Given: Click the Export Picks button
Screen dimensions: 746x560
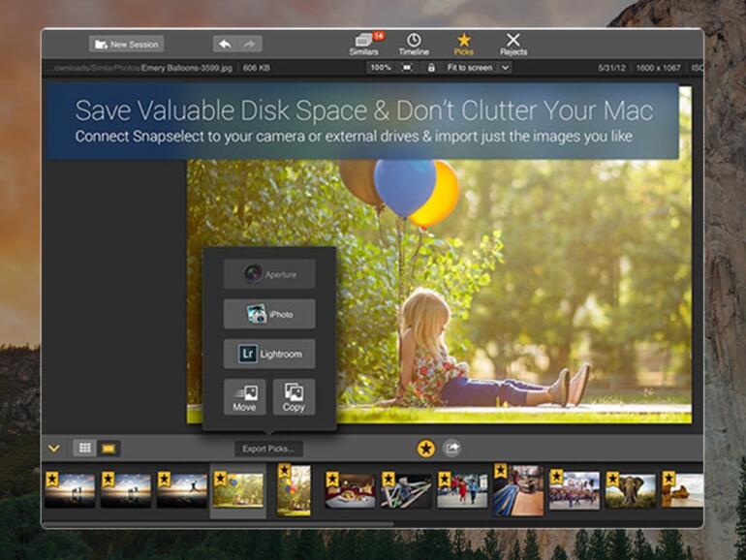Looking at the screenshot, I should click(268, 449).
